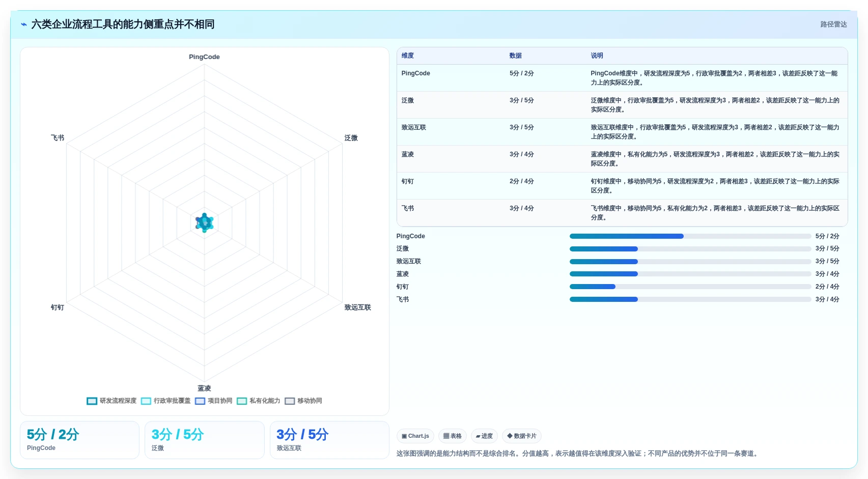Select the PingCode table row name
The image size is (868, 479).
click(x=416, y=73)
